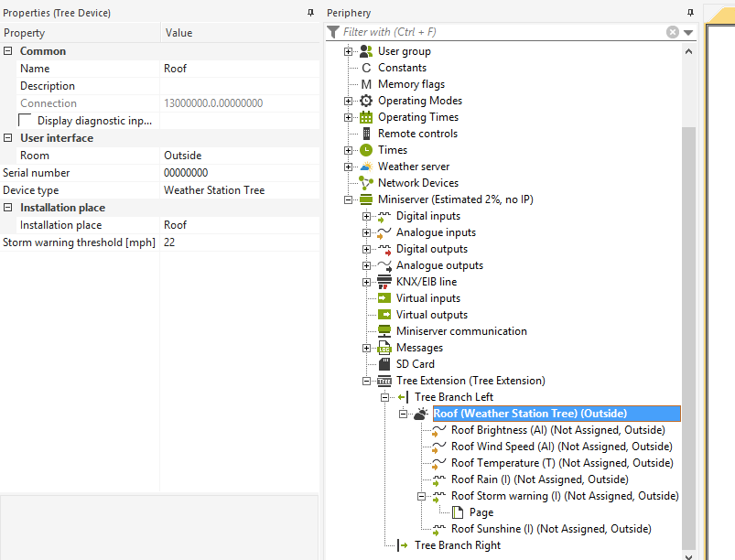Click the Tree Branch Right arrow icon

tap(403, 545)
